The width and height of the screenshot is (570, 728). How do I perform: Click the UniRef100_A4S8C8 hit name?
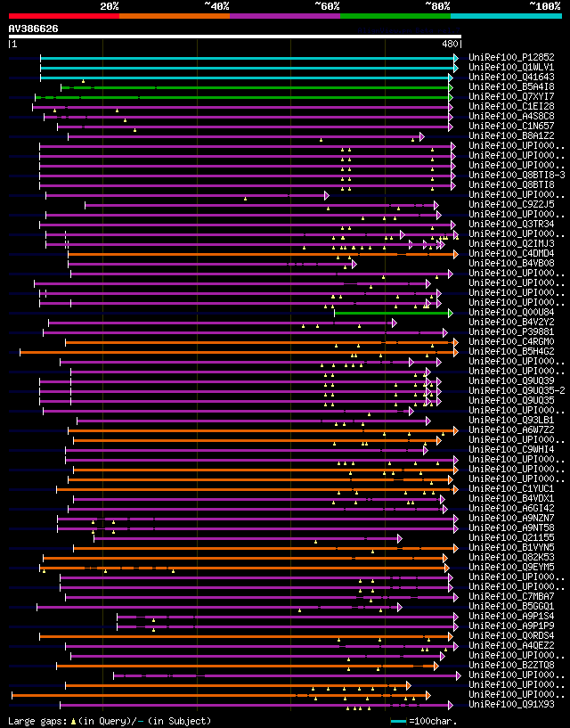(511, 116)
